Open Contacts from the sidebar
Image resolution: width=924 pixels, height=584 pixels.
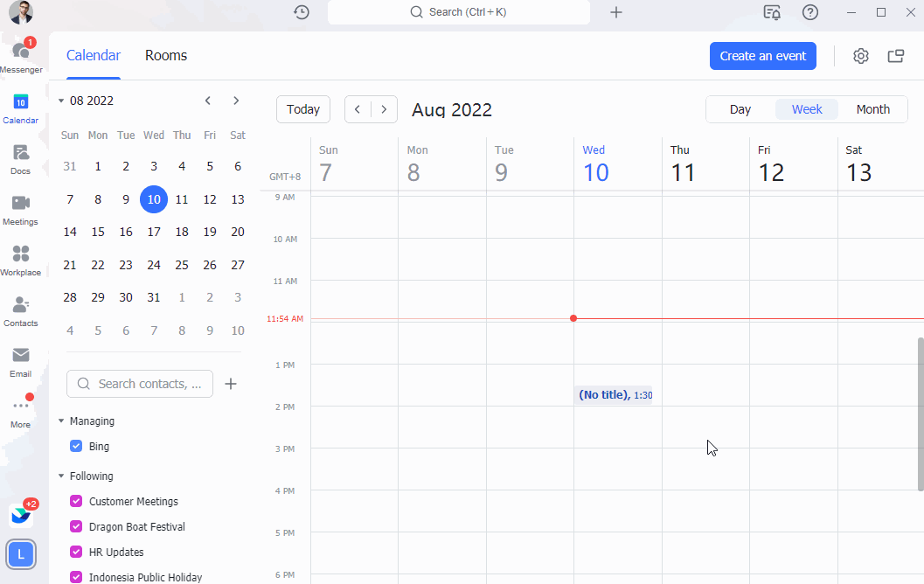pyautogui.click(x=21, y=309)
